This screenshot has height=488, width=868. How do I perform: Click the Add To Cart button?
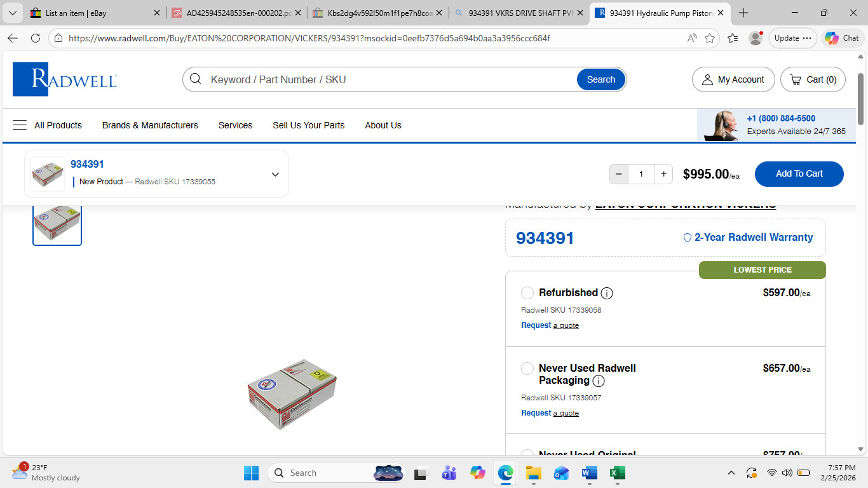pos(799,174)
